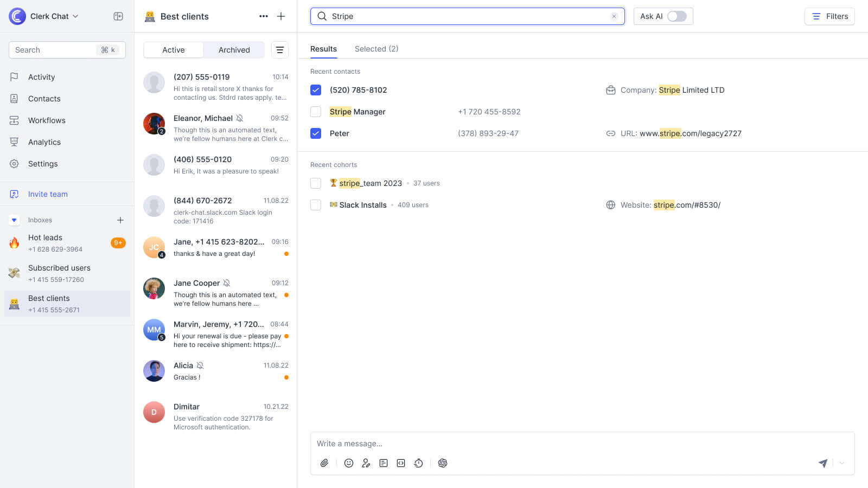
Task: Click the muted bell icon next to Eleanor, Michael
Action: (x=240, y=118)
